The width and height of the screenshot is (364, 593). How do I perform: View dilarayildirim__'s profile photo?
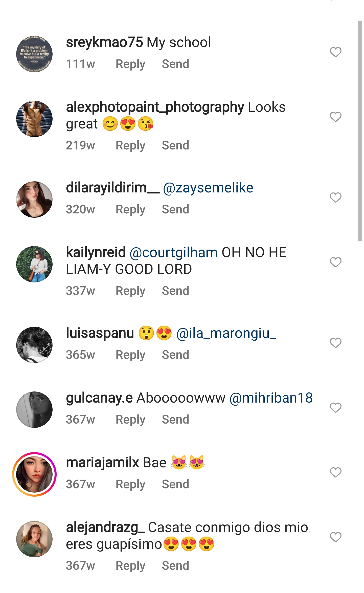click(x=34, y=200)
